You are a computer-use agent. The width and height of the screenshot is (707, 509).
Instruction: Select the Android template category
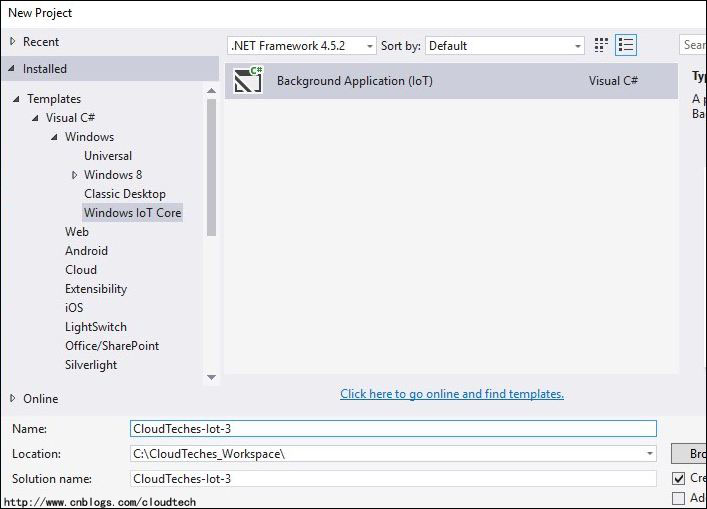[x=87, y=251]
